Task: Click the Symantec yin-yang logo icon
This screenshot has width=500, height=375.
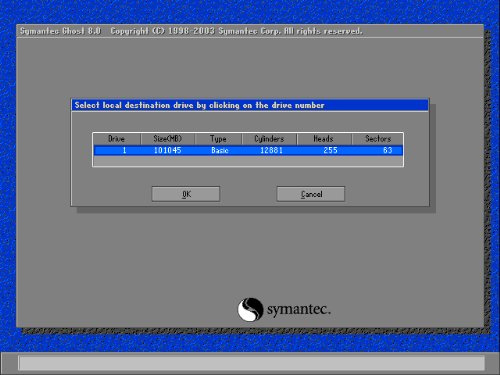Action: coord(250,309)
